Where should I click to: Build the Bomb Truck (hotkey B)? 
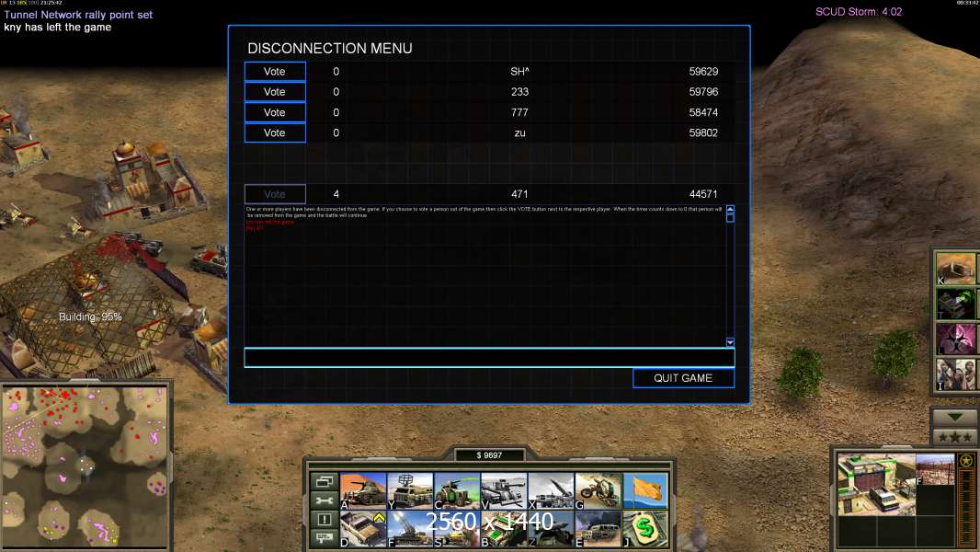coord(504,529)
